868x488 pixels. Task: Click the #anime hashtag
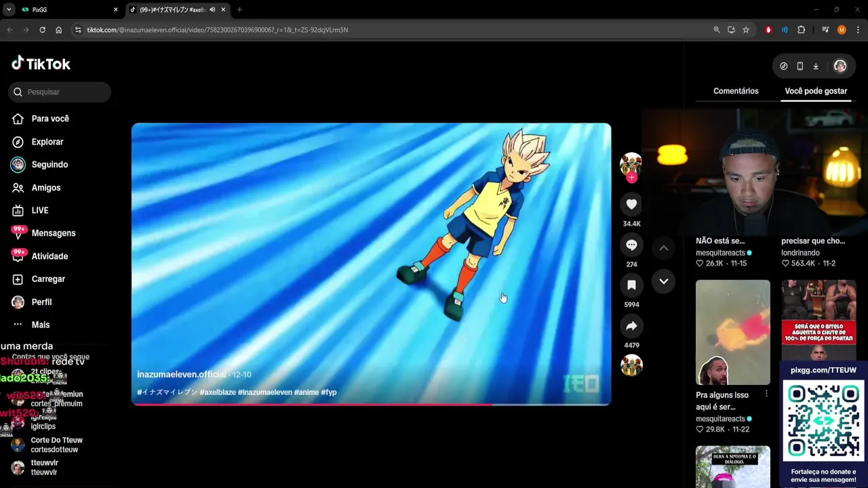[307, 392]
